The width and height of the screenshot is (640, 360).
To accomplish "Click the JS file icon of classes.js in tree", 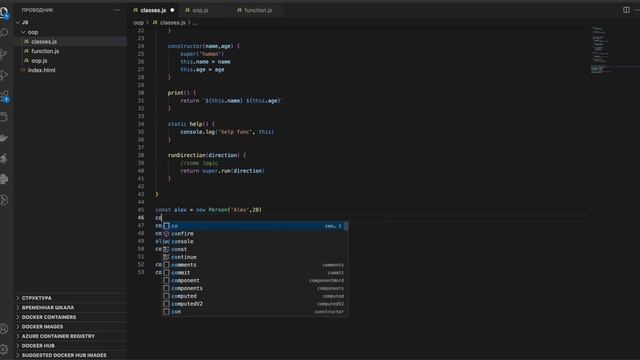I will [26, 42].
